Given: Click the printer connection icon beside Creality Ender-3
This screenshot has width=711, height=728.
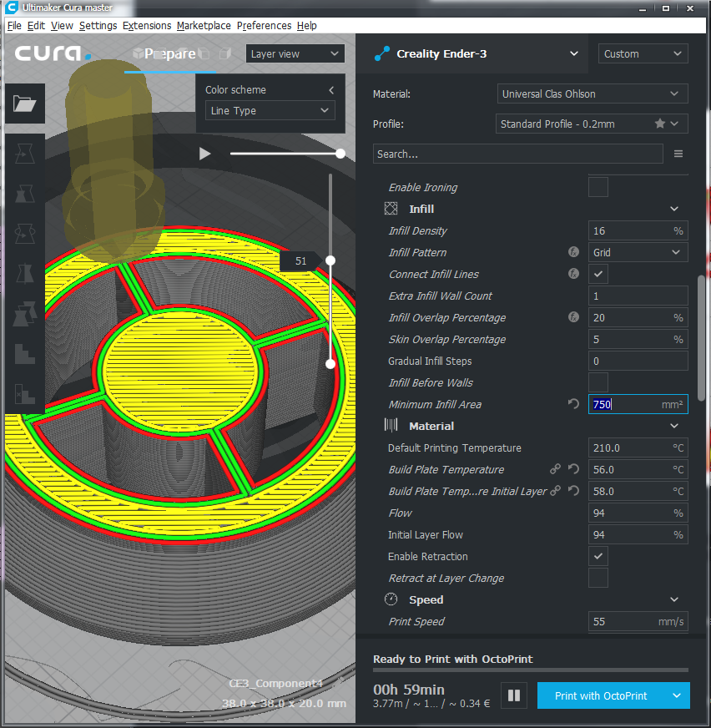Looking at the screenshot, I should 382,54.
